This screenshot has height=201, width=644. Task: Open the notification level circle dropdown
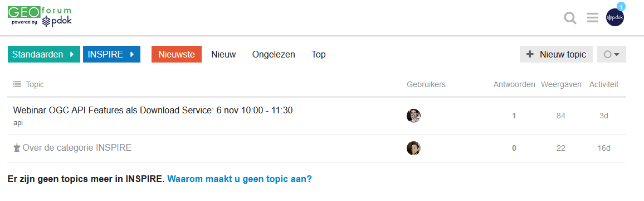612,54
